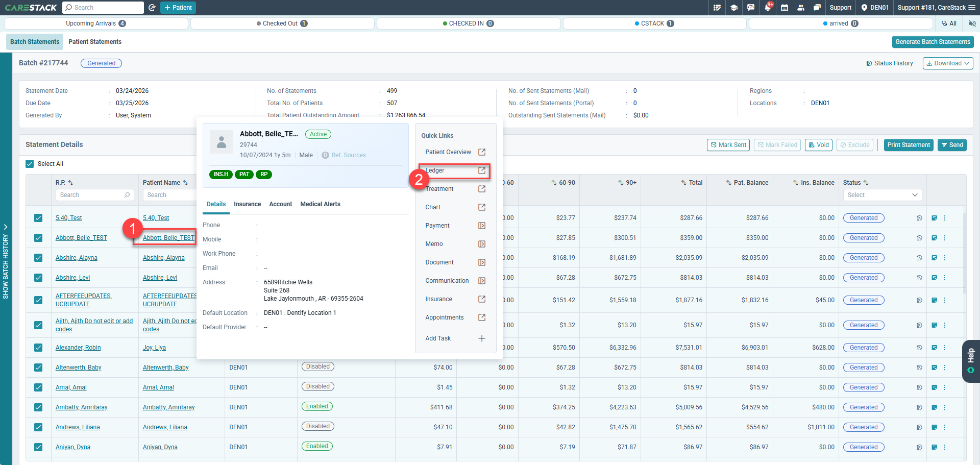Switch to Patient Statements tab

(x=95, y=42)
